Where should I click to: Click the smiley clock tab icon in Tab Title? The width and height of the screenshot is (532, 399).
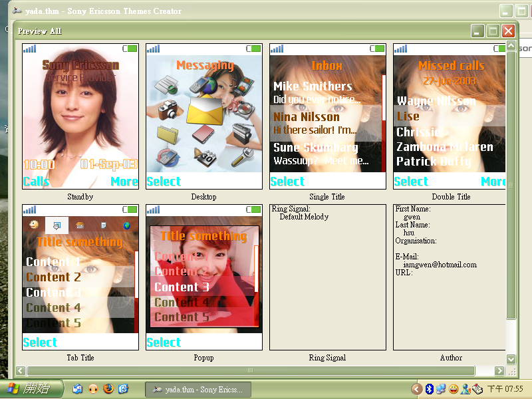click(34, 225)
